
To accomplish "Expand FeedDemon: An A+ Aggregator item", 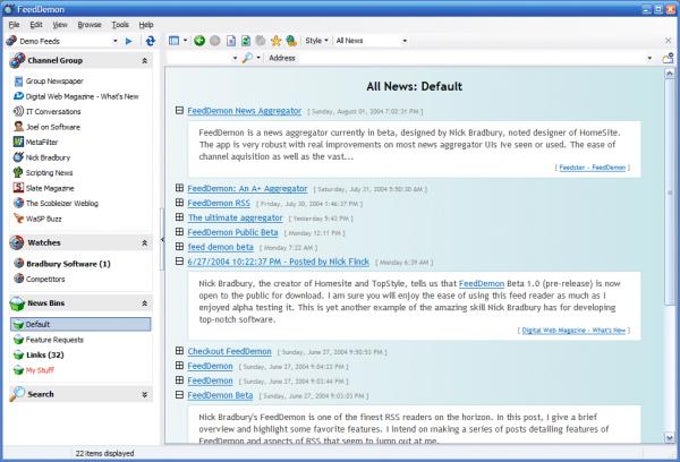I will pyautogui.click(x=180, y=188).
